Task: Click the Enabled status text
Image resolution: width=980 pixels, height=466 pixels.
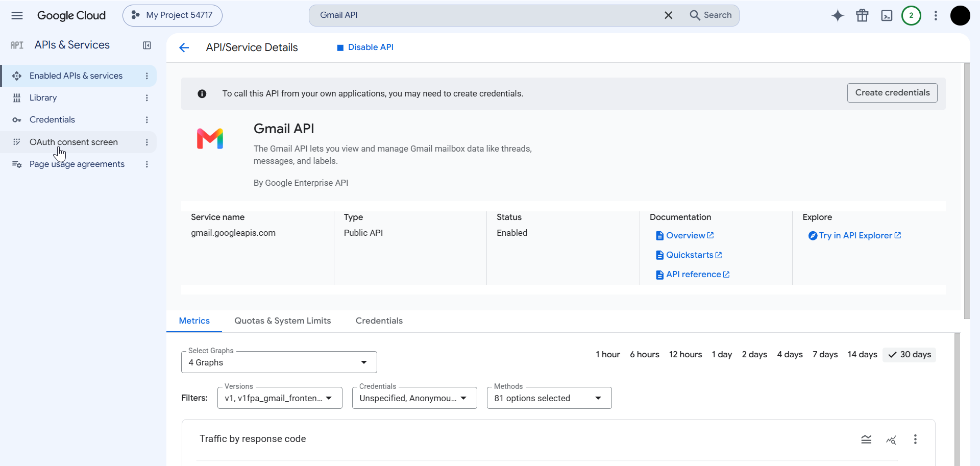Action: 512,233
